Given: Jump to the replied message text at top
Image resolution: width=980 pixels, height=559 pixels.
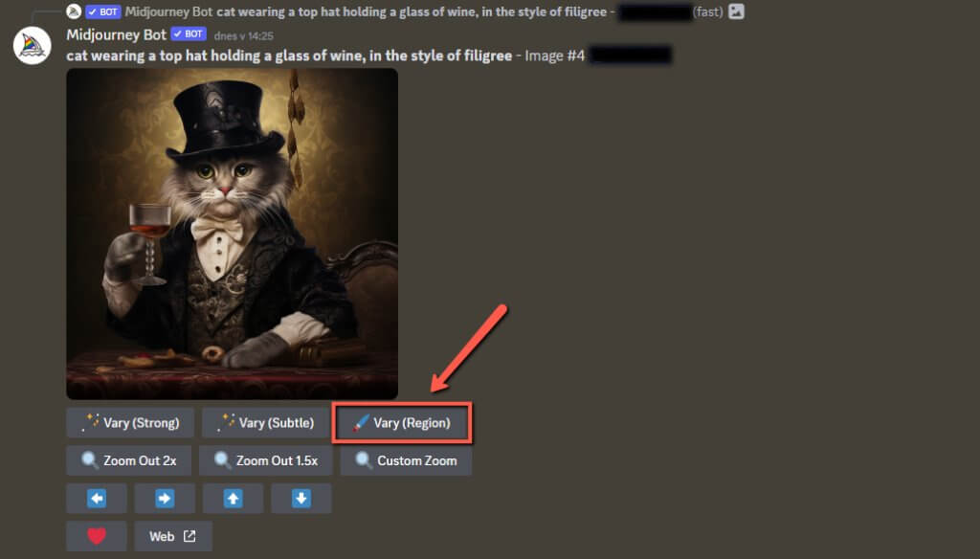Looking at the screenshot, I should pos(412,11).
